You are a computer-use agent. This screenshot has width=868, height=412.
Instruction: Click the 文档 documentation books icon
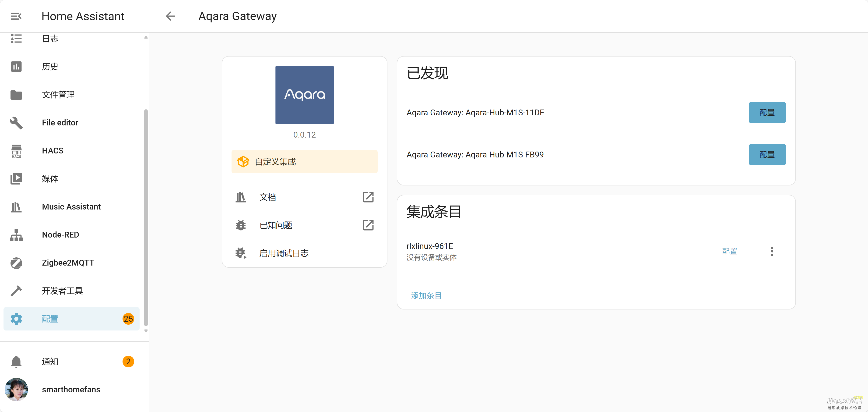coord(241,197)
